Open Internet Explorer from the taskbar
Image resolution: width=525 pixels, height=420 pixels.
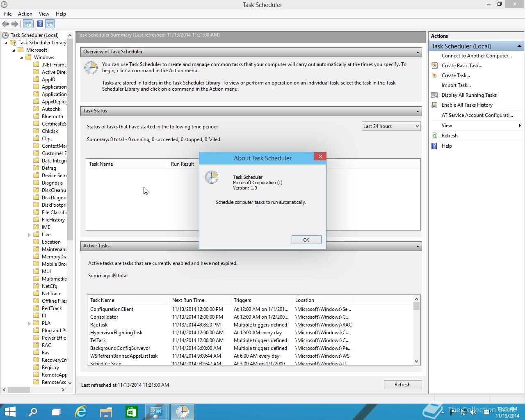[81, 412]
